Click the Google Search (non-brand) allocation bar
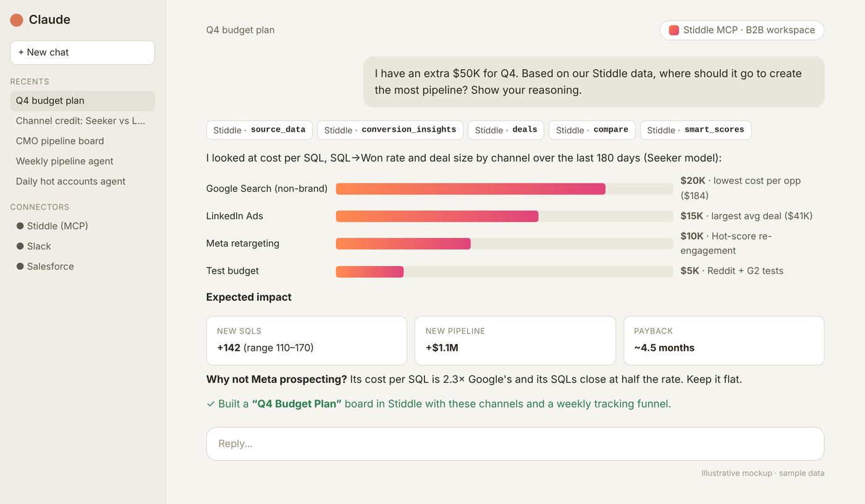The image size is (865, 504). pyautogui.click(x=504, y=189)
